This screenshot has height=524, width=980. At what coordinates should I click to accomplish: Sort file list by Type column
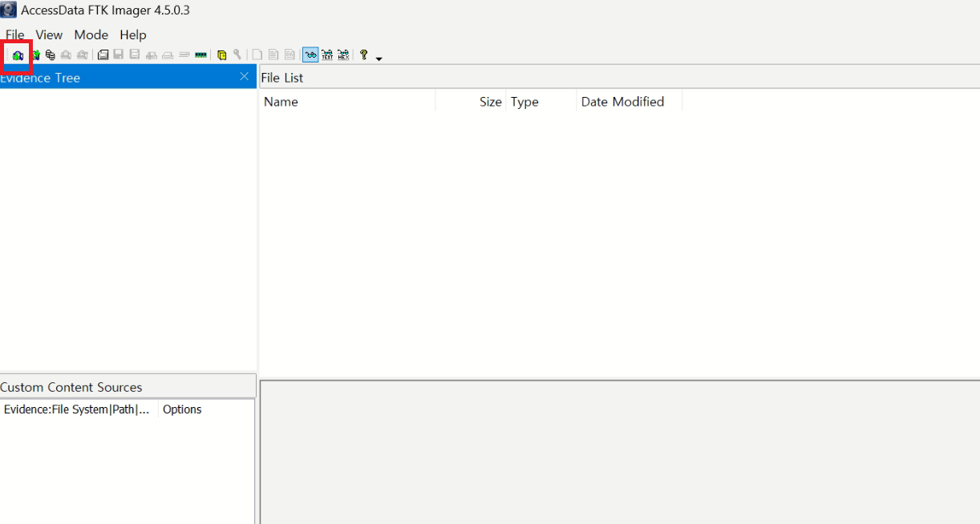tap(541, 102)
